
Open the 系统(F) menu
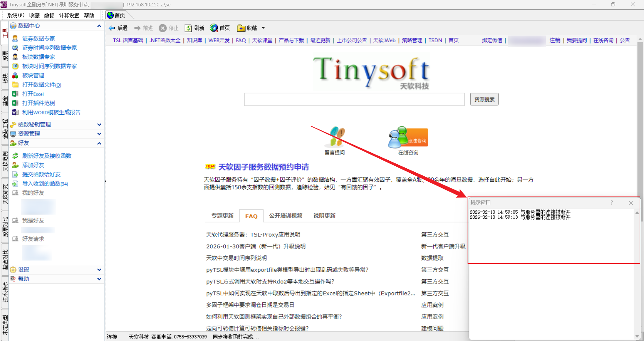point(16,15)
